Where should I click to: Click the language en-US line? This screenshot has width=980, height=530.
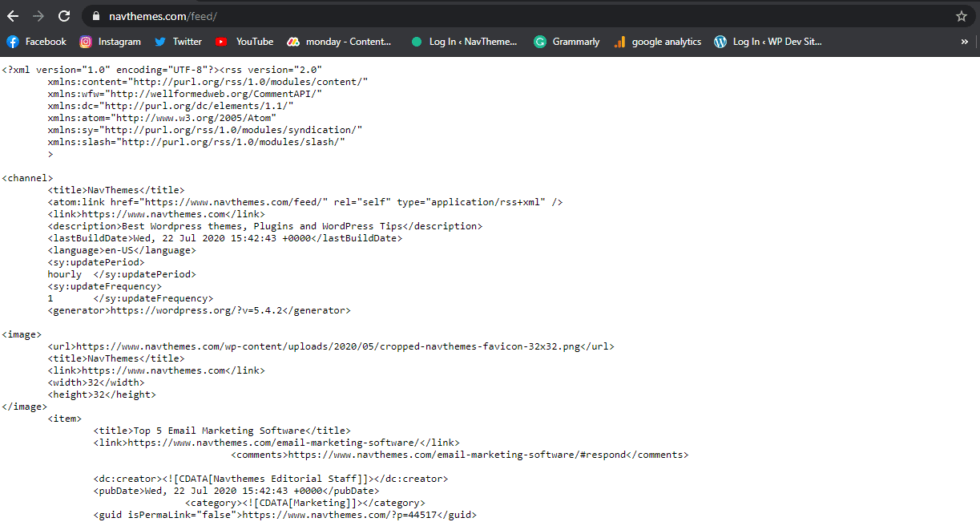(x=122, y=250)
